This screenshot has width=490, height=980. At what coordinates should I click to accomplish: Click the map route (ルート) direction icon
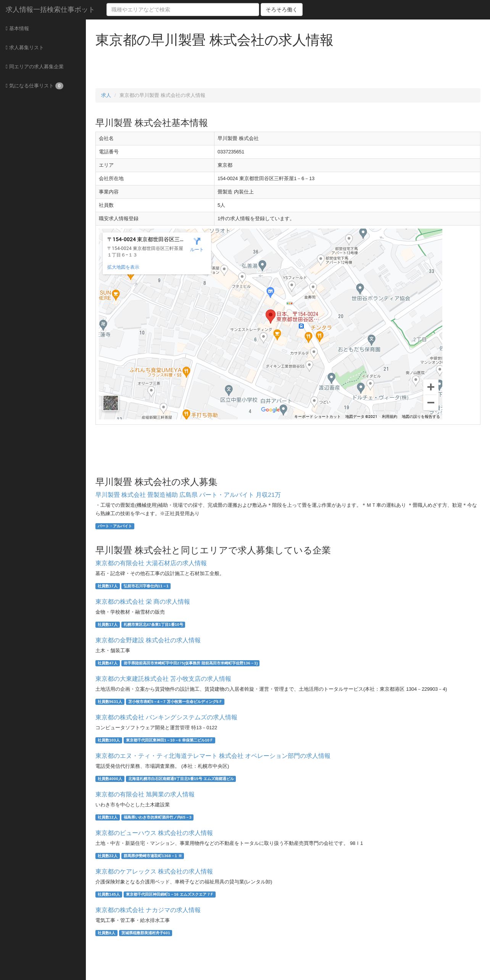click(x=197, y=242)
